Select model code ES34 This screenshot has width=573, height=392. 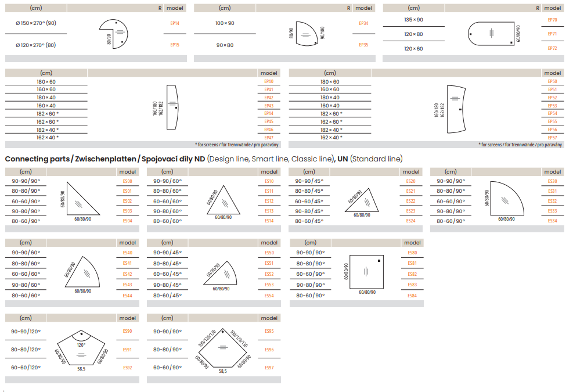coord(553,221)
